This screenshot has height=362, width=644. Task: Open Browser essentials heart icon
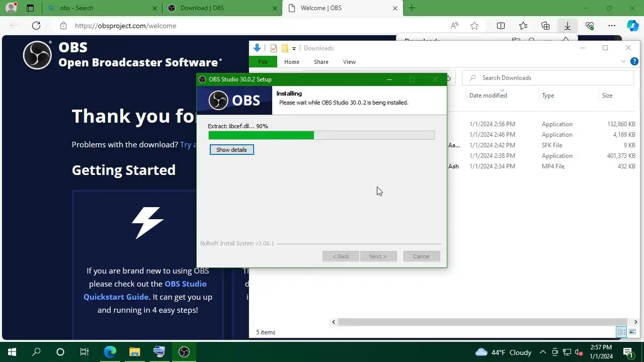coord(590,26)
